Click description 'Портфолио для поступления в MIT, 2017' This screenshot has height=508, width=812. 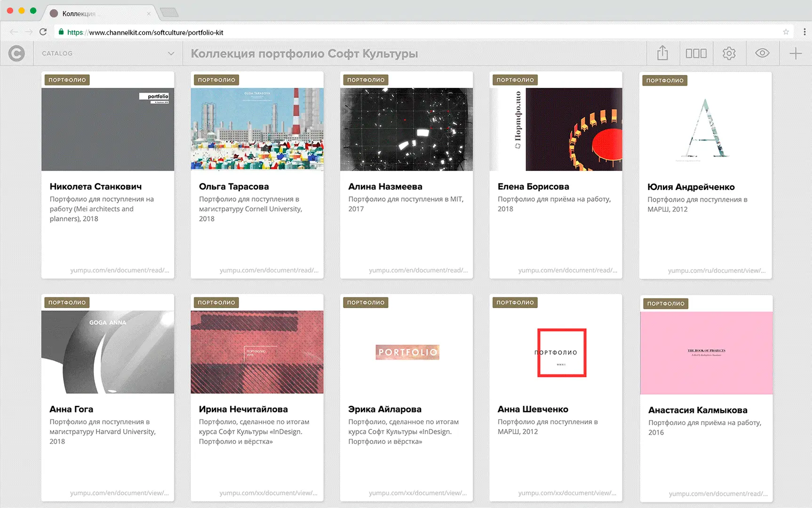point(406,204)
